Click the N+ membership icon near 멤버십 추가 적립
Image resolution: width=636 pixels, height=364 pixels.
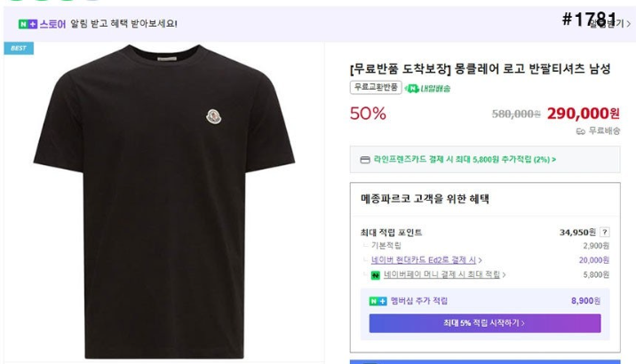[378, 301]
